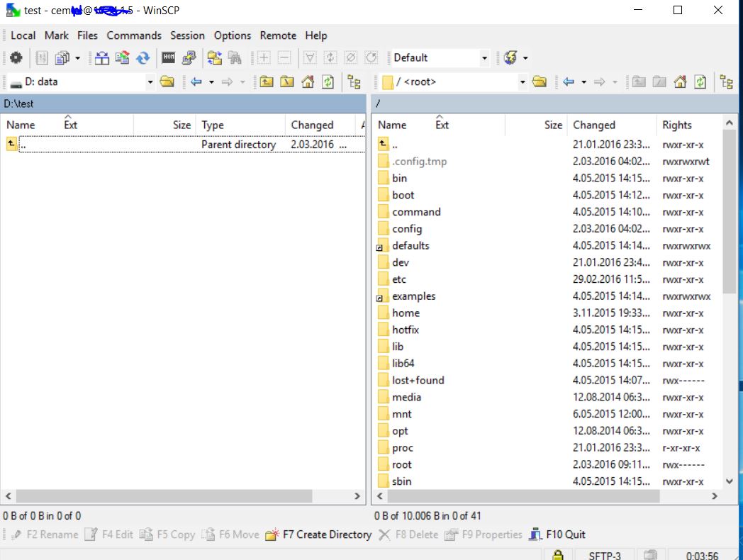Expand local back history dropdown arrow
Screen dimensions: 743x560
[211, 82]
